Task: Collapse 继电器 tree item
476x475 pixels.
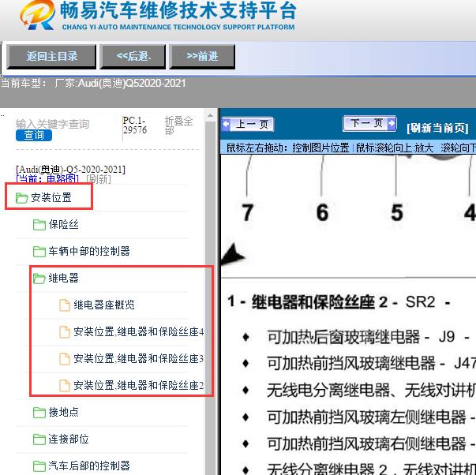Action: [63, 278]
